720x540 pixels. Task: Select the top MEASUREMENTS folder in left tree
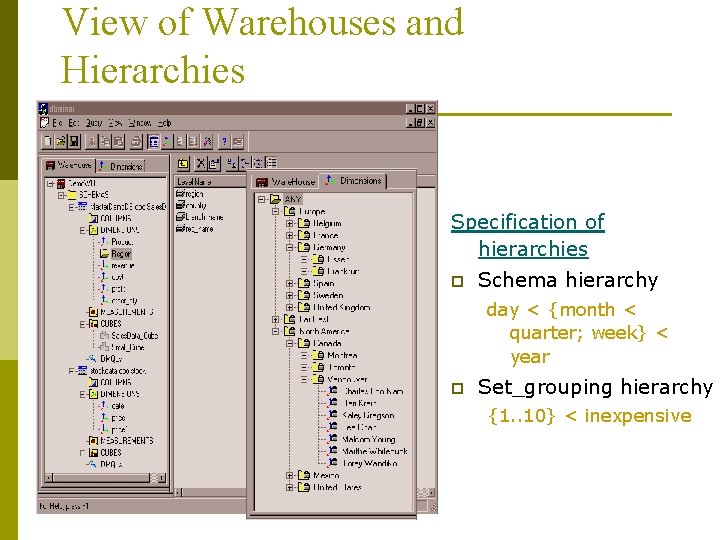coord(127,312)
